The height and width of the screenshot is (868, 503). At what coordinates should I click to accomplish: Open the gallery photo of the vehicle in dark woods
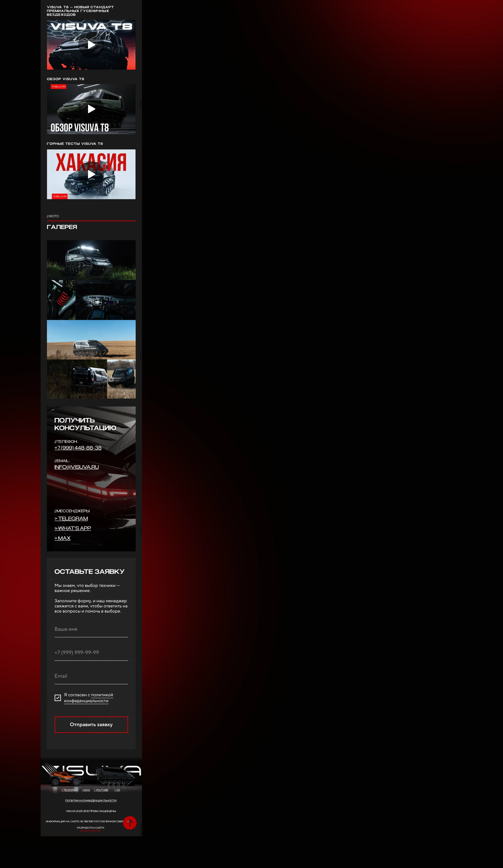pos(77,379)
